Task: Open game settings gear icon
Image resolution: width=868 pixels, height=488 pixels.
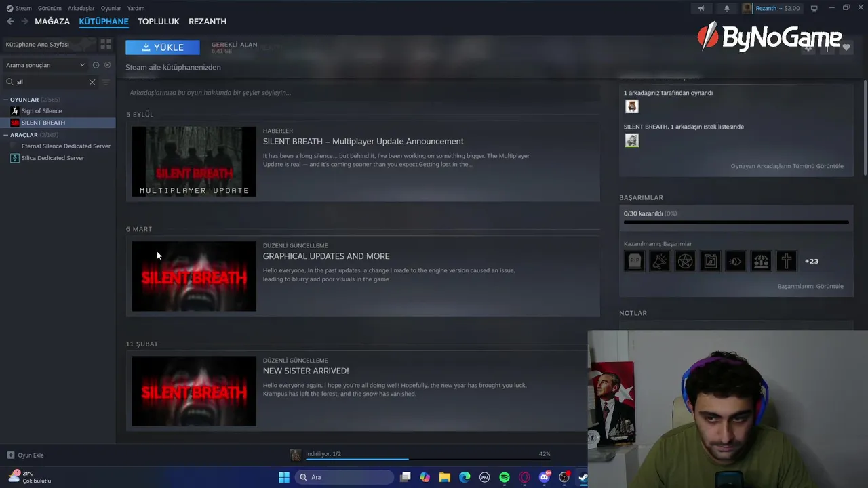Action: coord(808,47)
